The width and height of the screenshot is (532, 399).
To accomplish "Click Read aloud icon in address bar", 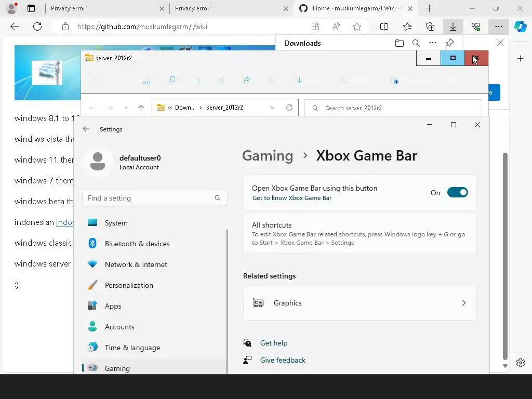I will pyautogui.click(x=336, y=26).
